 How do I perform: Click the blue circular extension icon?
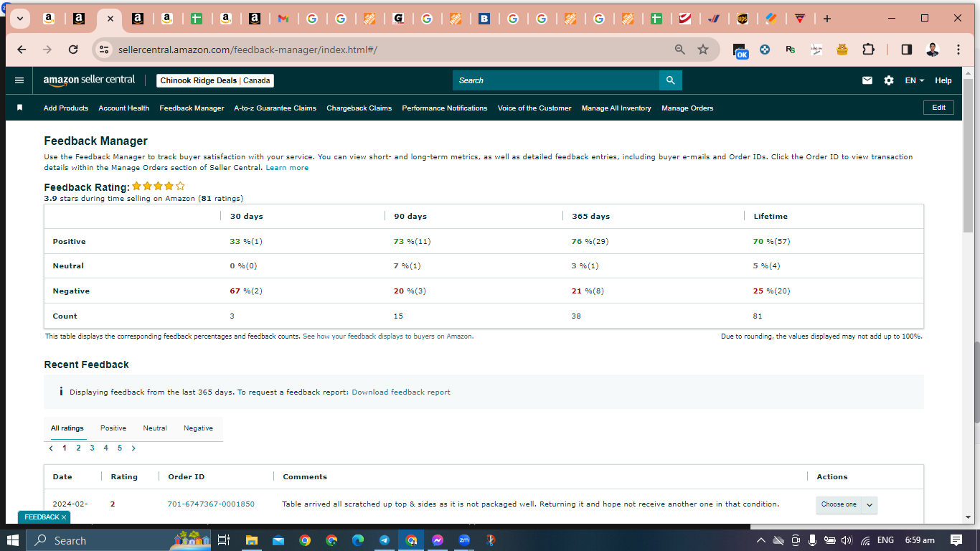[x=765, y=50]
